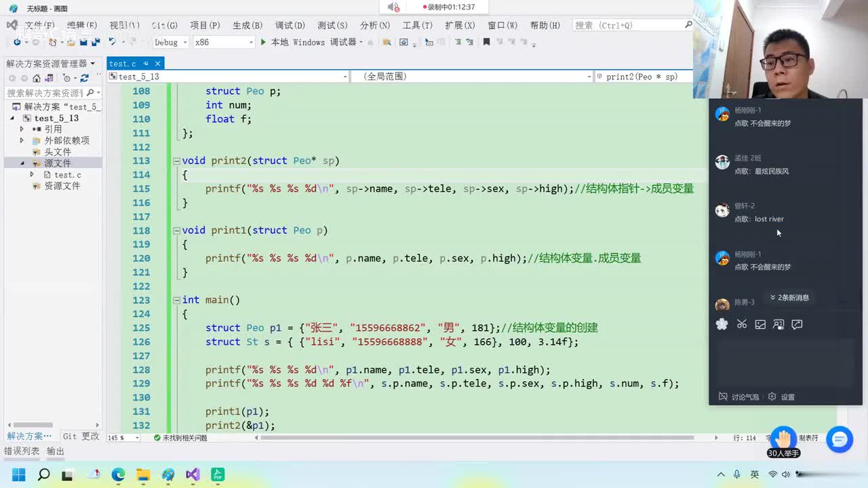Open the 145% zoom dropdown
The width and height of the screenshot is (868, 488).
tap(123, 438)
